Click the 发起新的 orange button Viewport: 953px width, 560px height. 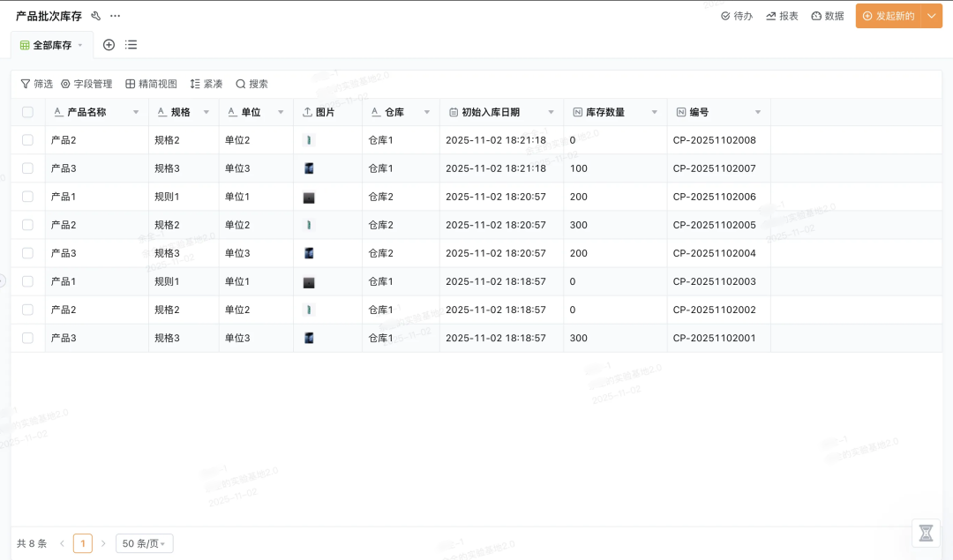[x=888, y=16]
